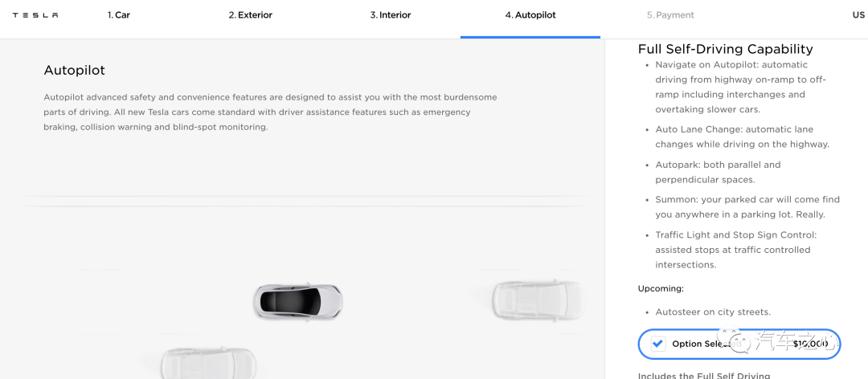
Task: Click the Full Self-Driving Capability heading
Action: point(725,49)
